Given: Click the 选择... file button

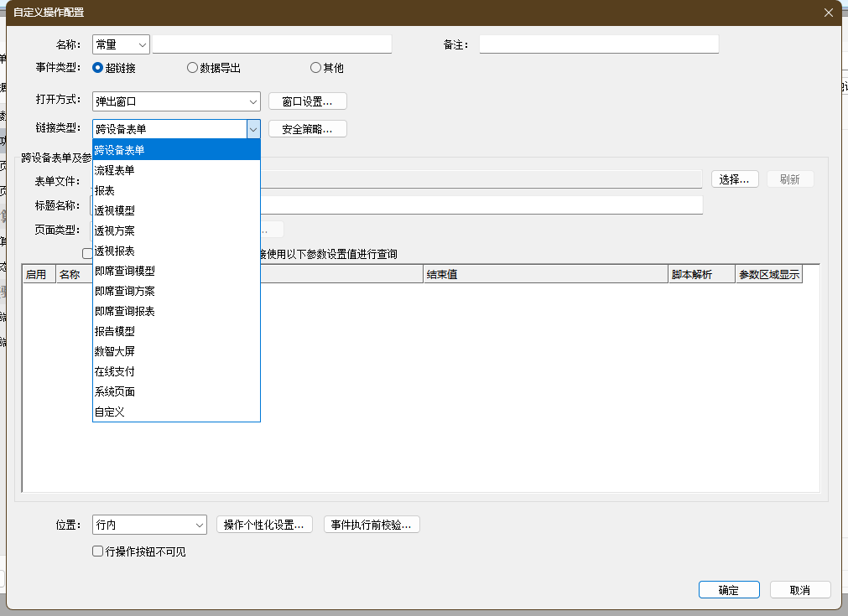Looking at the screenshot, I should (735, 179).
